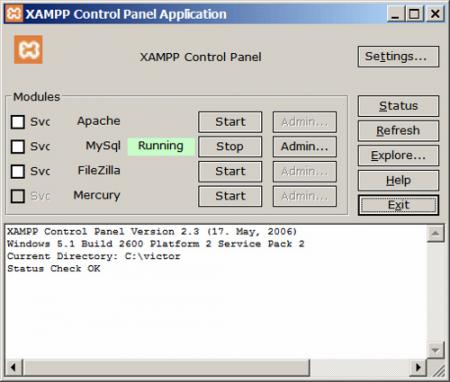Open the Help button
Image resolution: width=450 pixels, height=382 pixels.
[398, 180]
